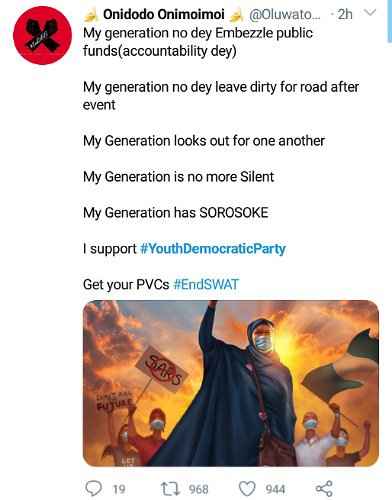Open the tweet options chevron menu
392x500 pixels.
(370, 13)
